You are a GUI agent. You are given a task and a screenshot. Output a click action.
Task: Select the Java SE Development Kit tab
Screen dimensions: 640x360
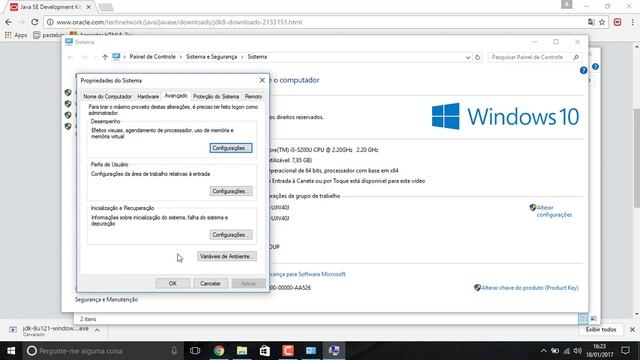[51, 7]
